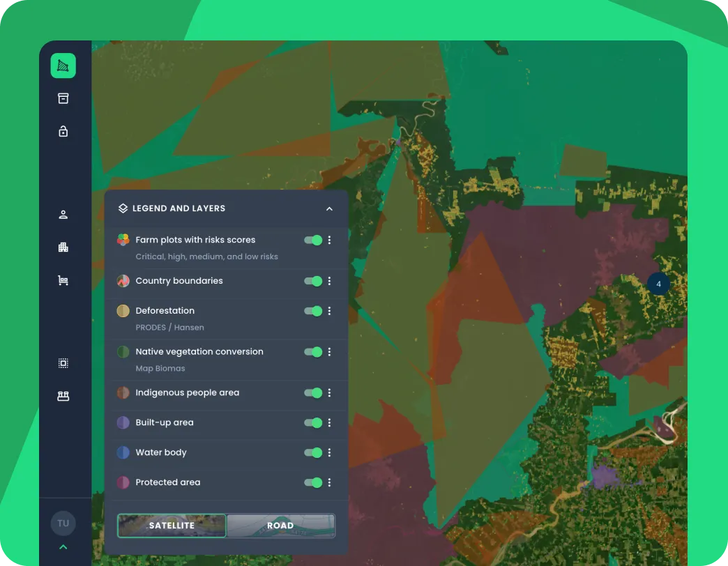Click the Indigenous people area color swatch
Image resolution: width=728 pixels, height=566 pixels.
tap(123, 393)
